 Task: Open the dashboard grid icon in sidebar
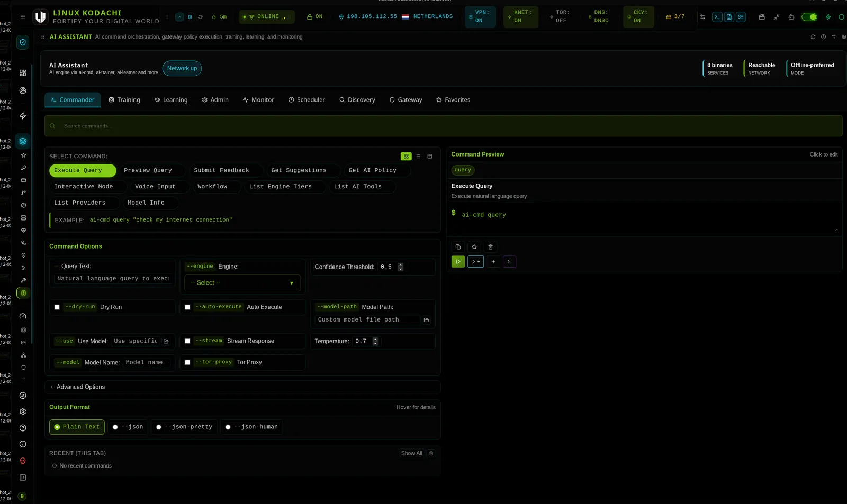click(23, 73)
